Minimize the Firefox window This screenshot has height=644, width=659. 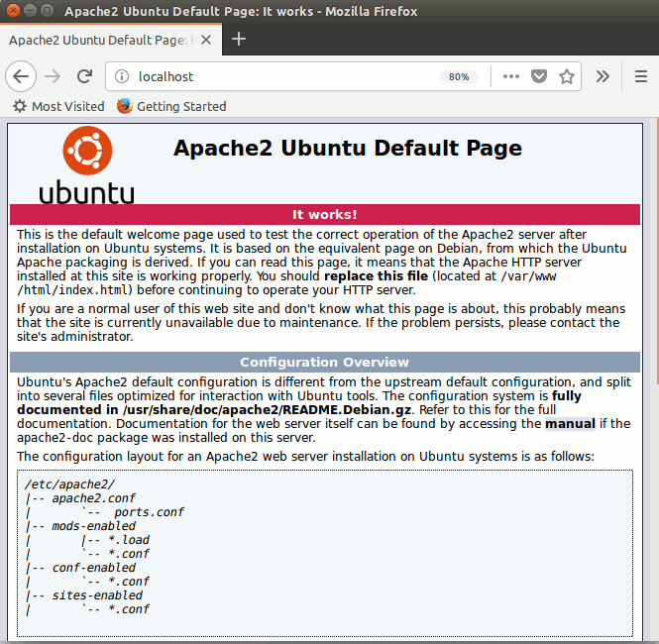(30, 10)
